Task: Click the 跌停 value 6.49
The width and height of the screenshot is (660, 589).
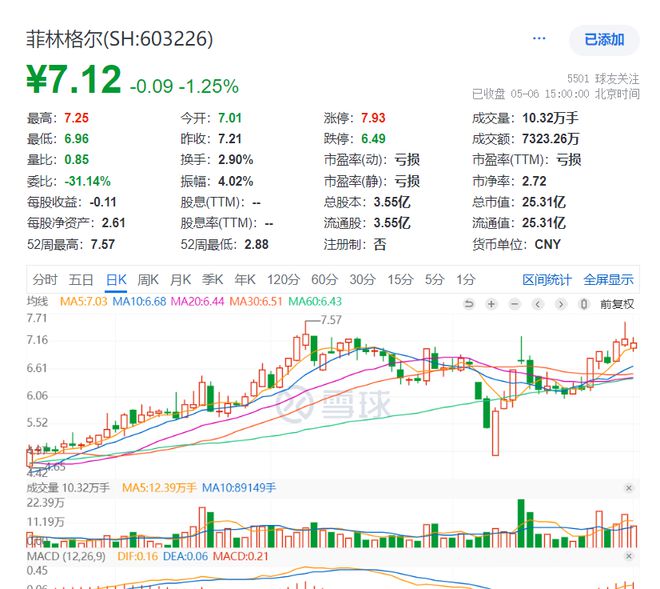Action: tap(373, 139)
